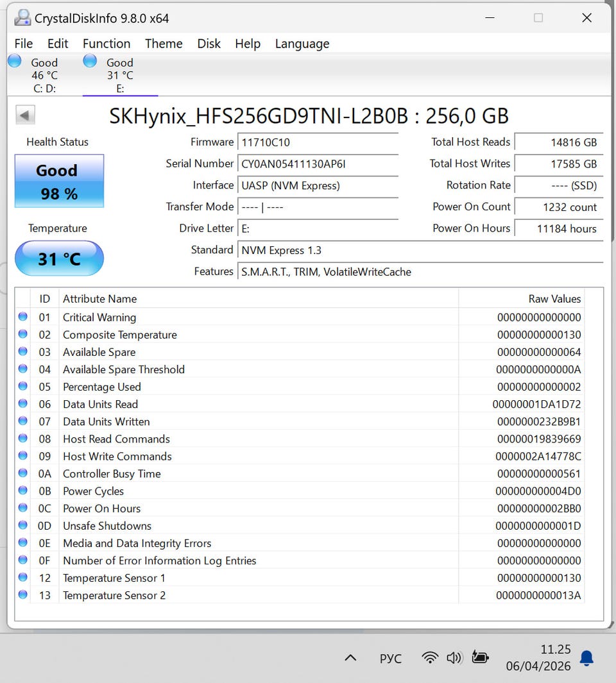
Task: Open the Theme menu
Action: [164, 44]
